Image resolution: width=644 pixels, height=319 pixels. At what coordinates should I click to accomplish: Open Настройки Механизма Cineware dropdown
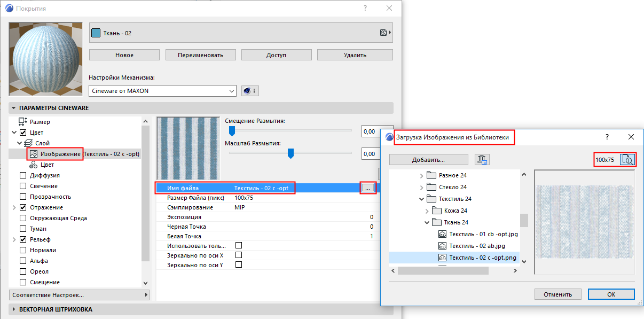tap(162, 91)
